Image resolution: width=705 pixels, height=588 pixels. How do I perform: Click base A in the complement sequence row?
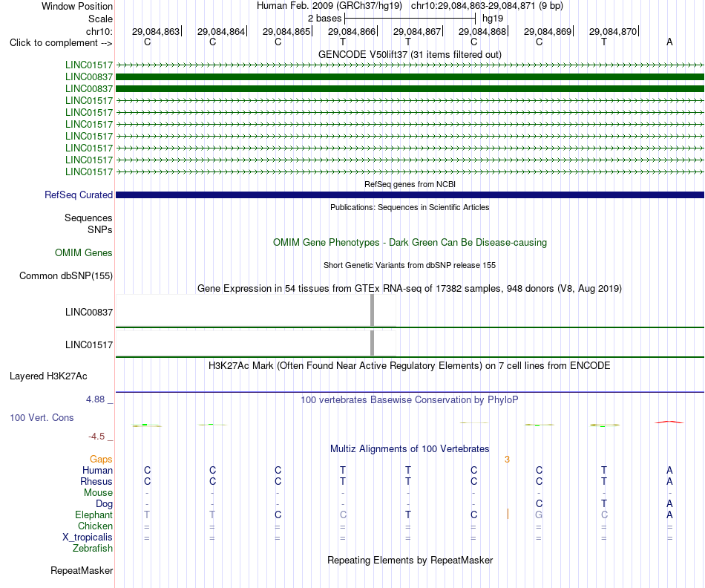669,42
